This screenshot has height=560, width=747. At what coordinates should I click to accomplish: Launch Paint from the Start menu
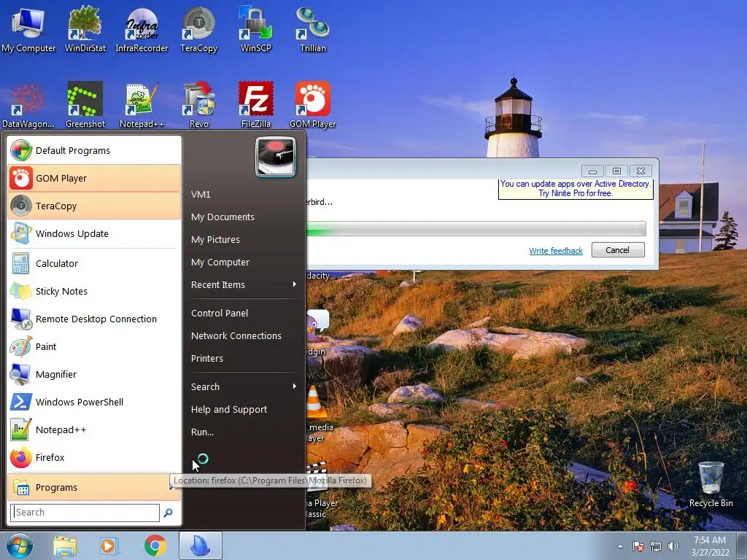click(94, 346)
